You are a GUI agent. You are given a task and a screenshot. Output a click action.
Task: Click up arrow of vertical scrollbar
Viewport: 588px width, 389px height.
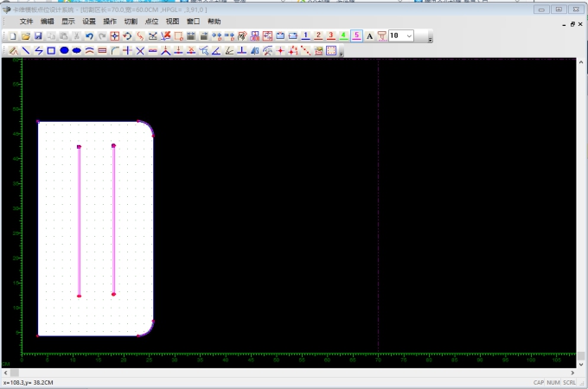coord(581,62)
